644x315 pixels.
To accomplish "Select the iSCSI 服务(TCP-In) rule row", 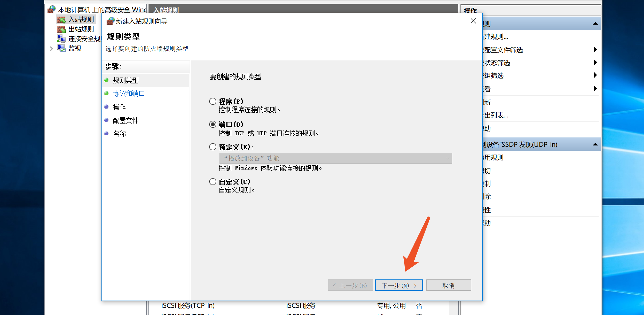I will 188,306.
